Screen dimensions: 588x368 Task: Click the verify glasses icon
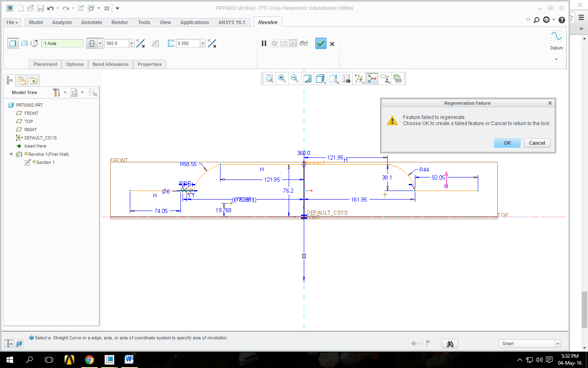[x=303, y=43]
